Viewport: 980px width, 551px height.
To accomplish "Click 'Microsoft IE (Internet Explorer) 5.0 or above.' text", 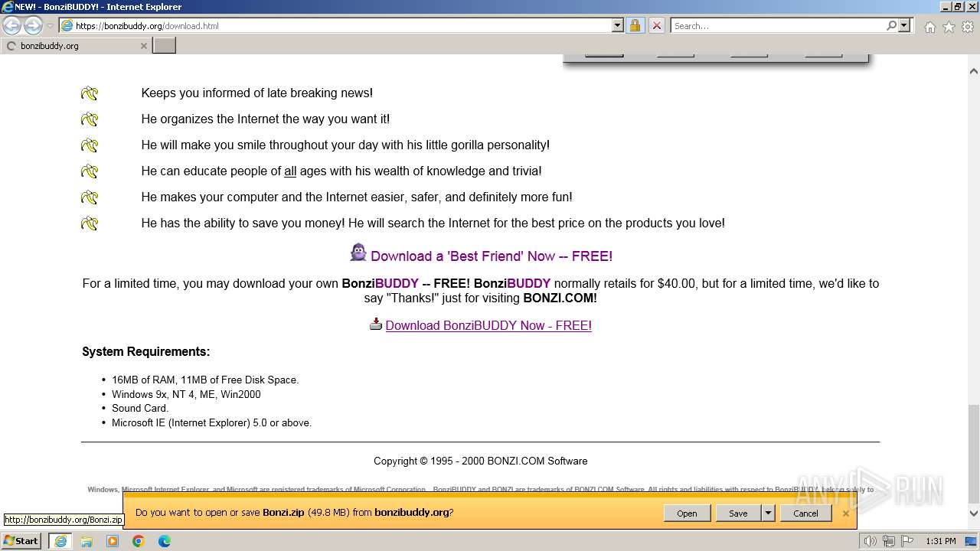I will pos(212,422).
